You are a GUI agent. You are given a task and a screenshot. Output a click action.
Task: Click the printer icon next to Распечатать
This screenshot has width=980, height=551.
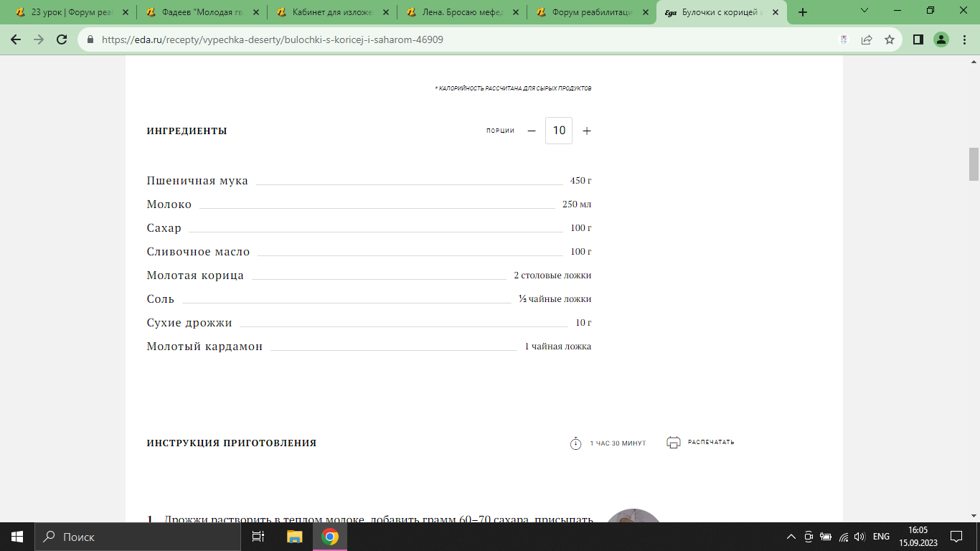click(673, 443)
